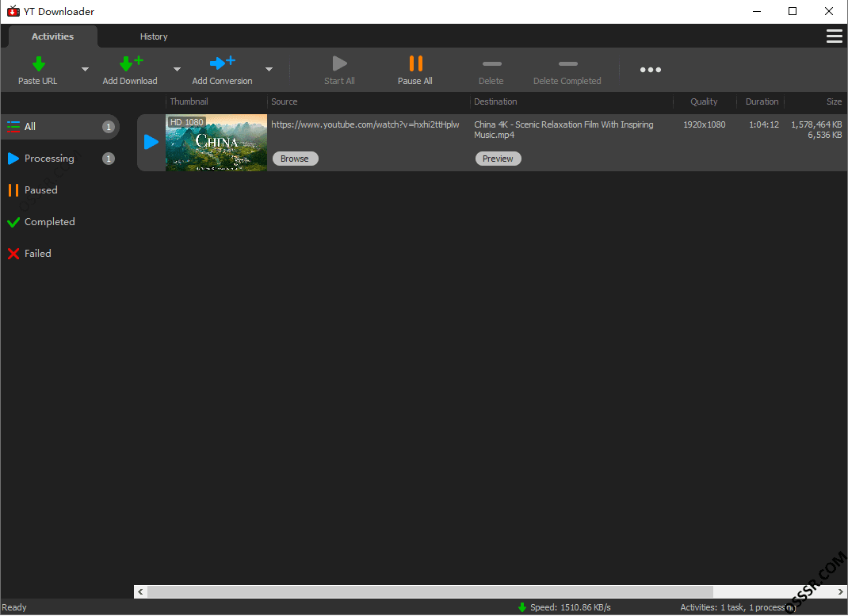Click the horizontal scrollbar thumb
Screen dimensions: 848x616
[430, 591]
